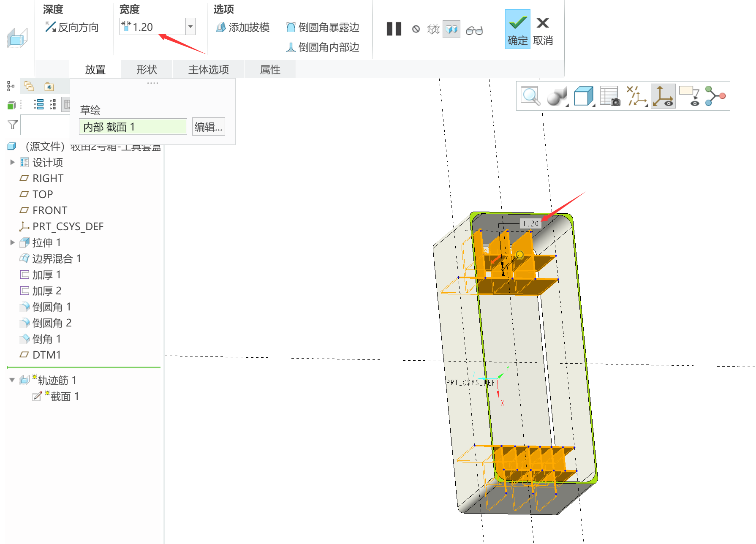Open the 主体选项 (Body Options) tab
This screenshot has height=544, width=756.
(209, 69)
